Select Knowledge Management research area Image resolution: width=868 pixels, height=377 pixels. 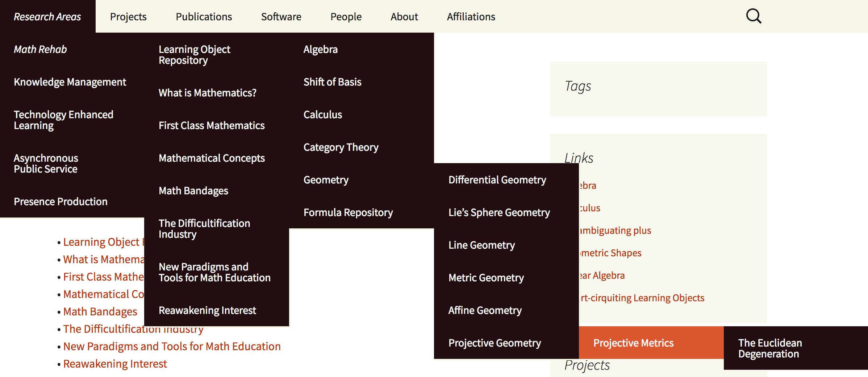click(x=70, y=82)
